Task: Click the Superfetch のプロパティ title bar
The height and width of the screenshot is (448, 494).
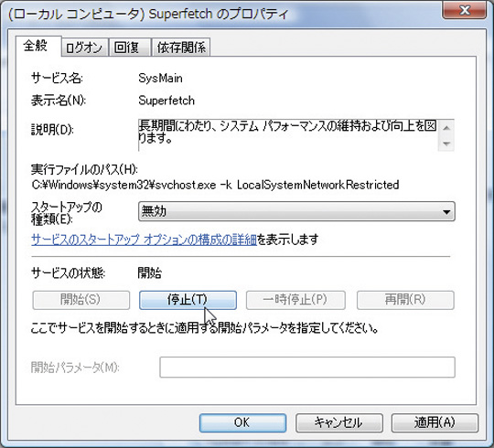Action: click(x=220, y=14)
